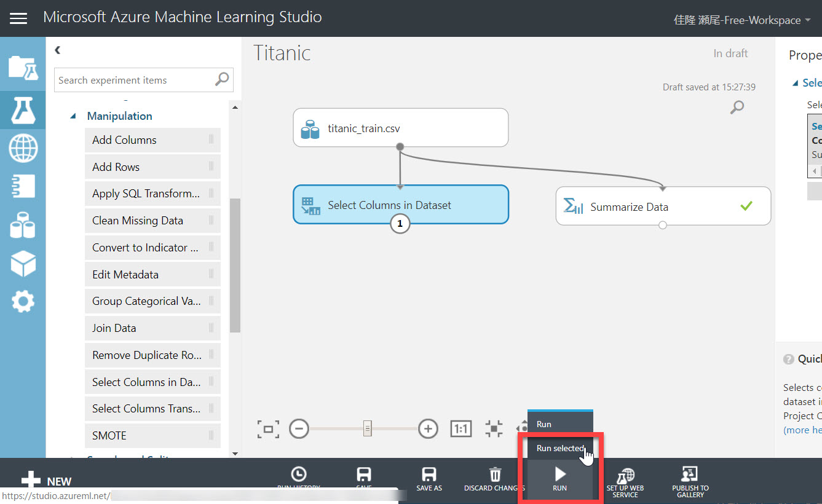Image resolution: width=822 pixels, height=504 pixels.
Task: Click the Quick Help question mark icon
Action: click(788, 359)
